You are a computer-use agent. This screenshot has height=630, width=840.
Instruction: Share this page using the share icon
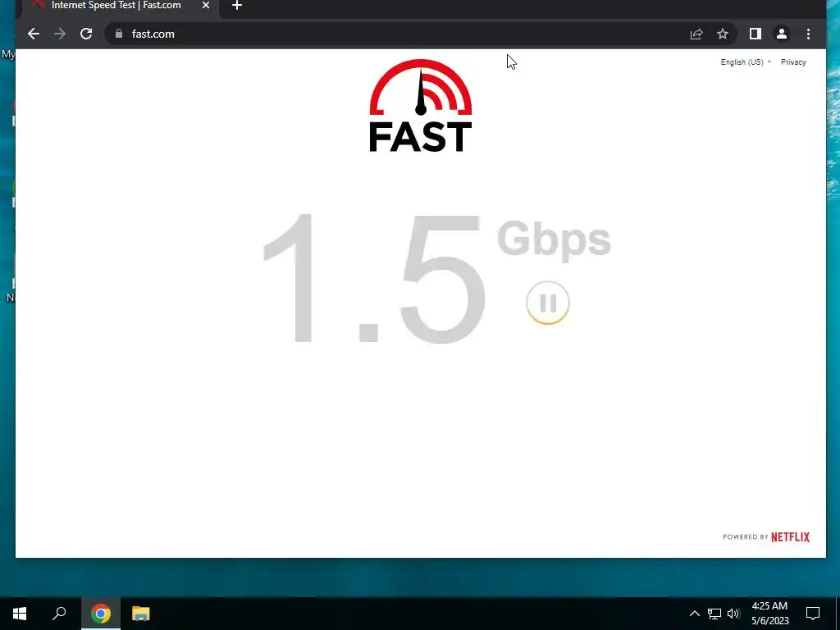coord(696,34)
